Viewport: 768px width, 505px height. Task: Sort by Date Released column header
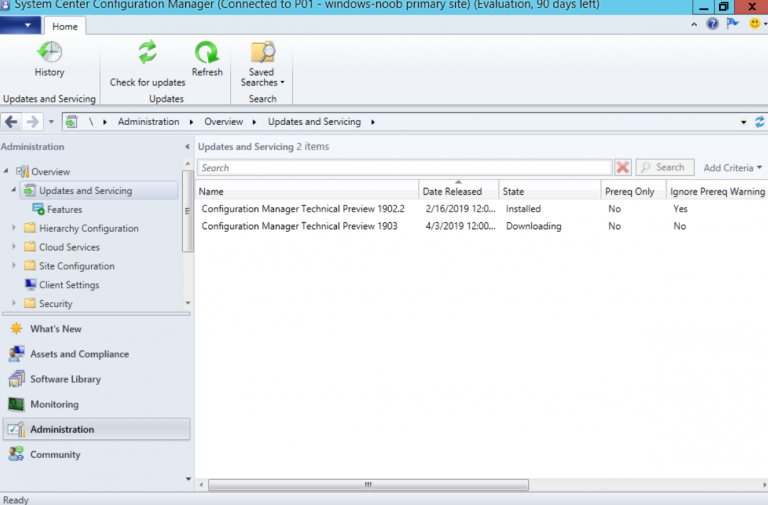coord(459,192)
